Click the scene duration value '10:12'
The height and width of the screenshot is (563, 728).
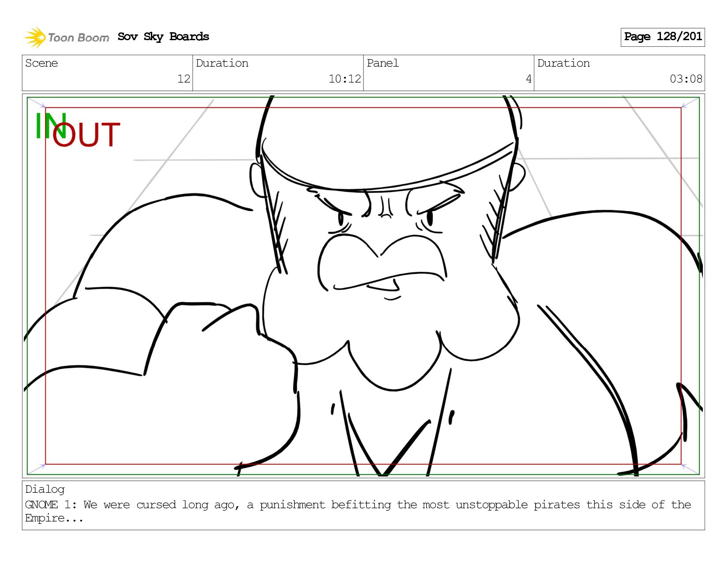tap(345, 79)
